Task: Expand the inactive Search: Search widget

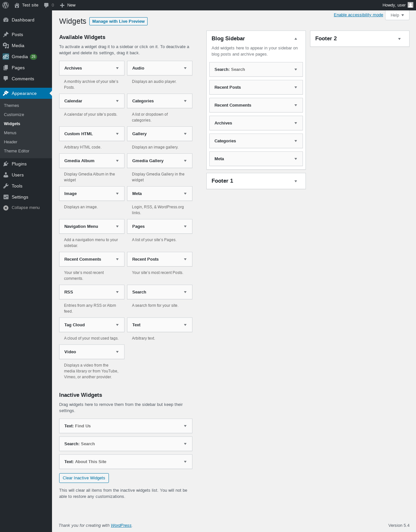Action: click(x=185, y=444)
